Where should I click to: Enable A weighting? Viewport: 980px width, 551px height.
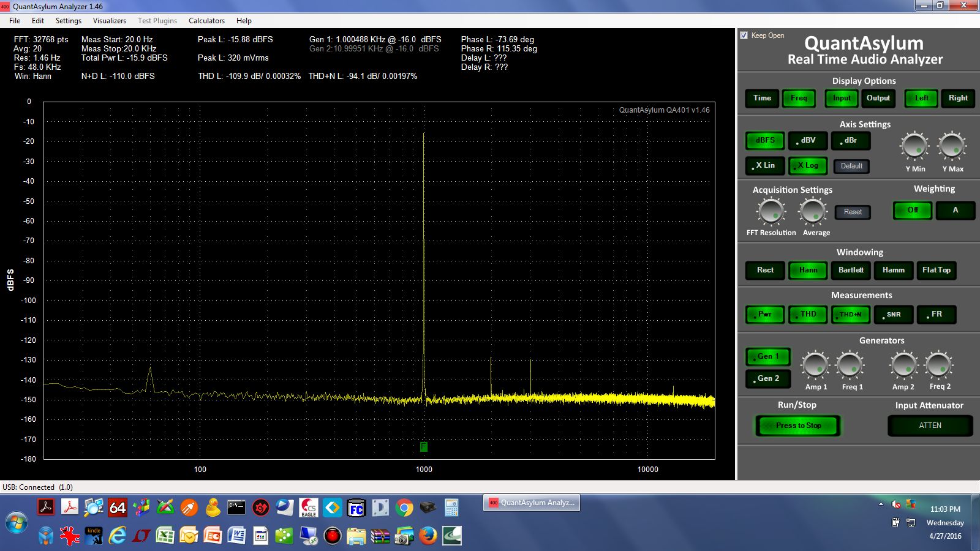tap(955, 210)
